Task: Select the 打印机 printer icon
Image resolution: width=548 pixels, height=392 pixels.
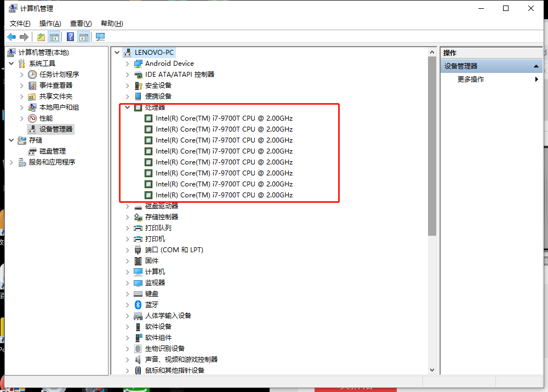Action: coord(138,239)
